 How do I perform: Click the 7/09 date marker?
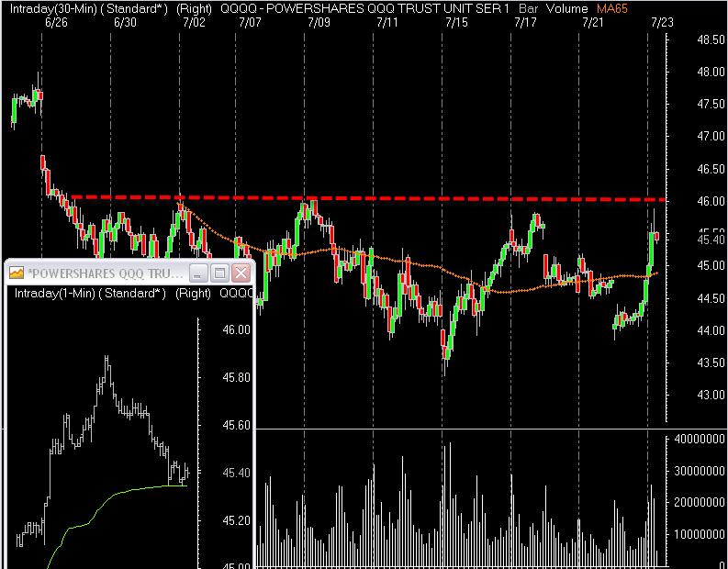tap(319, 22)
